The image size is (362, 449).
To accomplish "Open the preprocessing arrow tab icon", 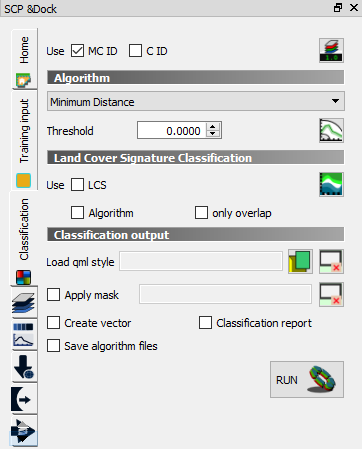I will [x=23, y=399].
